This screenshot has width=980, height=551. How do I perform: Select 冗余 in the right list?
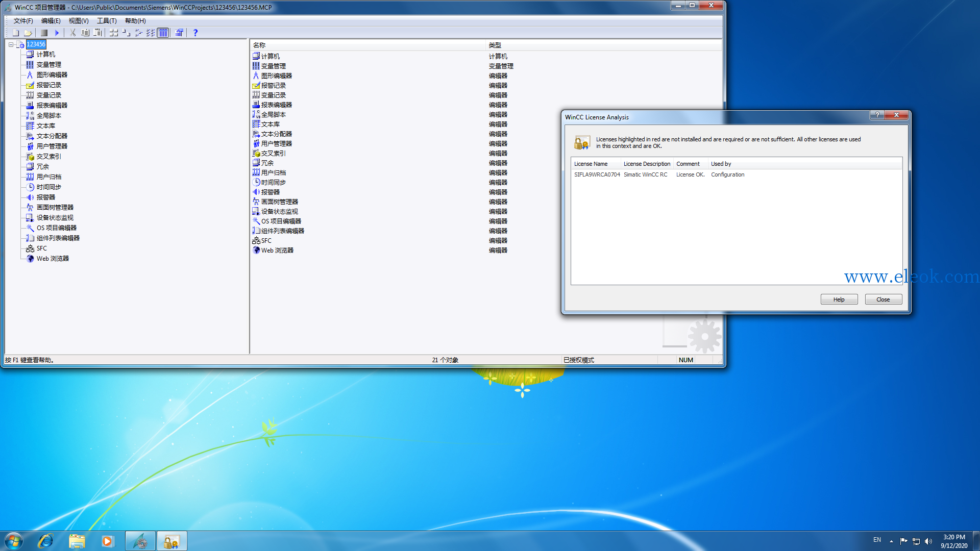click(267, 163)
